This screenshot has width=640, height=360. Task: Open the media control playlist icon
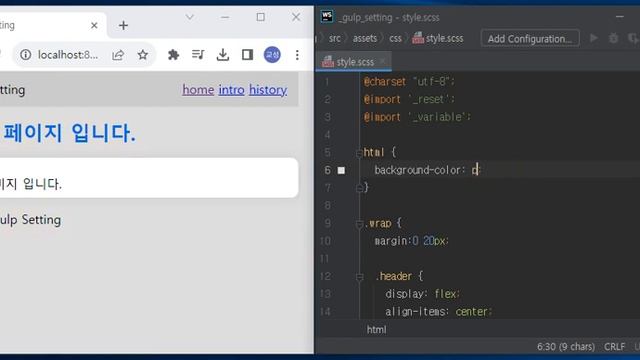click(198, 55)
